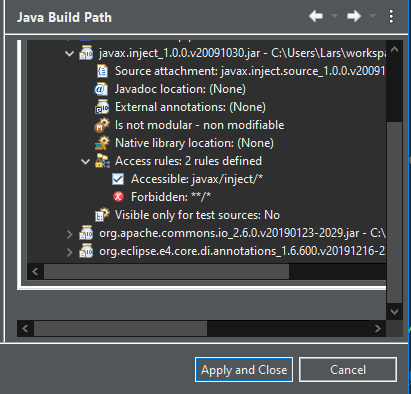
Task: Select Javadoc location: (None)
Action: point(180,89)
